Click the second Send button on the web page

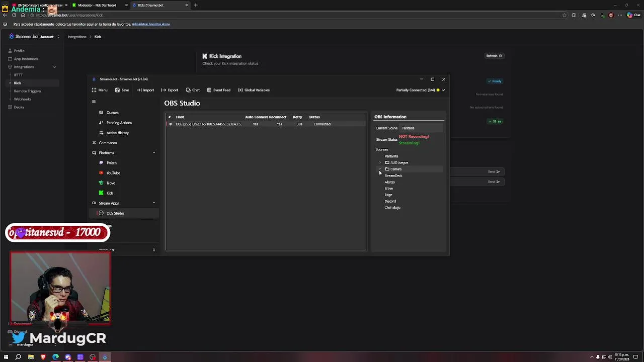494,182
